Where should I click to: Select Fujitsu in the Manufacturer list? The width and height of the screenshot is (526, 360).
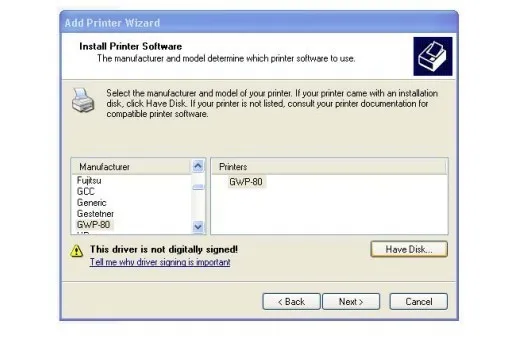click(x=89, y=181)
